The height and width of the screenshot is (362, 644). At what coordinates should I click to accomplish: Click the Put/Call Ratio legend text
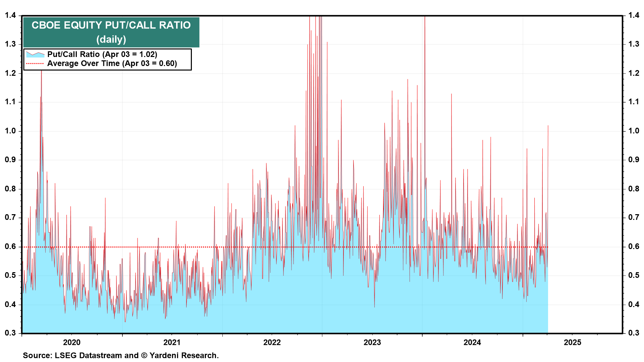[x=102, y=54]
